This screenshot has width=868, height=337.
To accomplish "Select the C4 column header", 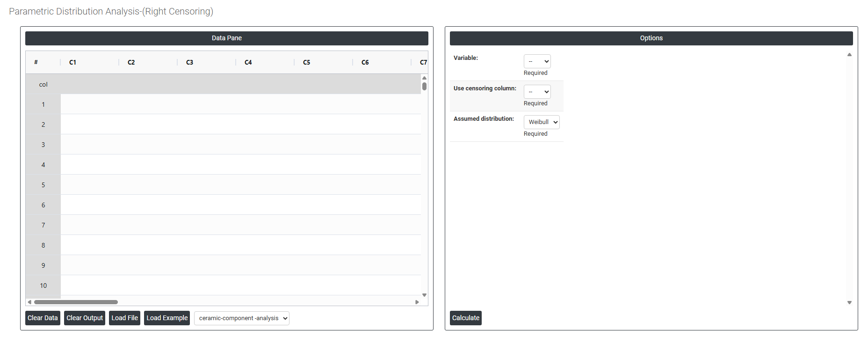I will 248,62.
